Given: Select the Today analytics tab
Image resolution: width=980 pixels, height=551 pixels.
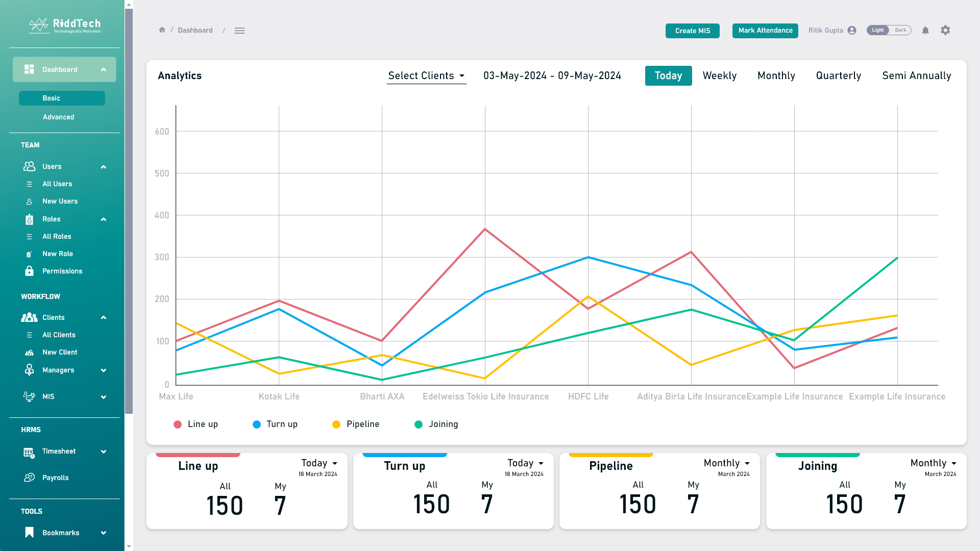Looking at the screenshot, I should point(668,76).
